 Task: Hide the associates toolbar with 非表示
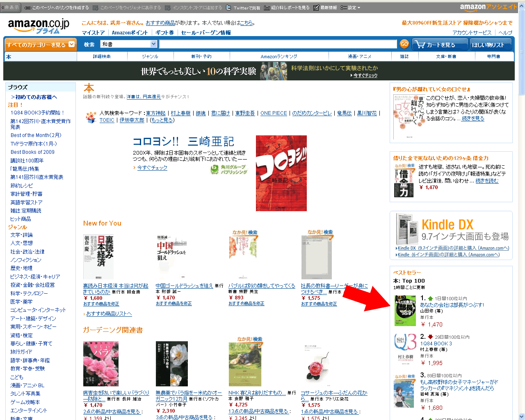[x=9, y=7]
